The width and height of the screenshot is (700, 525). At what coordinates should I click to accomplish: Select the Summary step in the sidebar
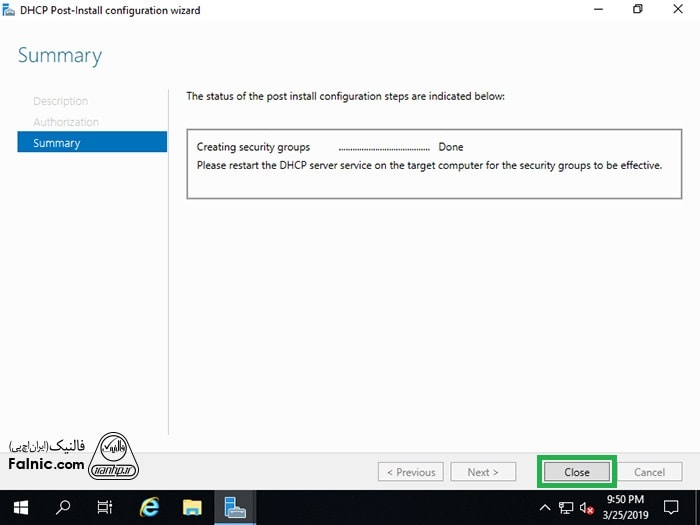(57, 143)
